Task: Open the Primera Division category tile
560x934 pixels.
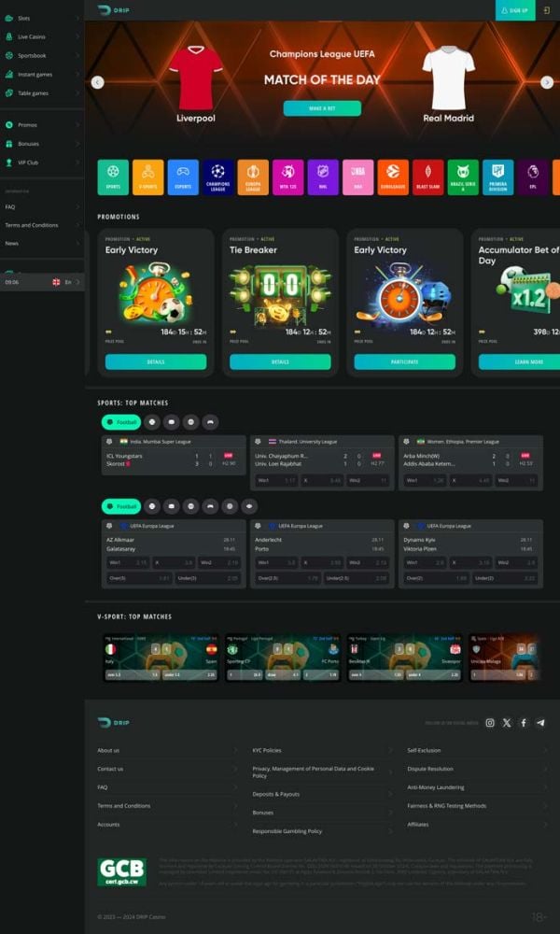Action: pyautogui.click(x=498, y=177)
